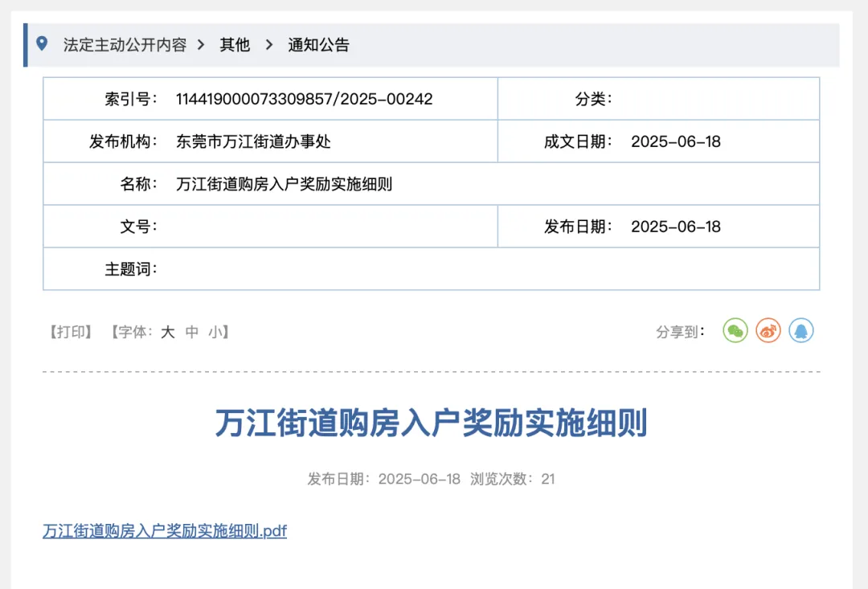
Task: Click the 成文日期 value 2025-06-18
Action: coord(676,141)
